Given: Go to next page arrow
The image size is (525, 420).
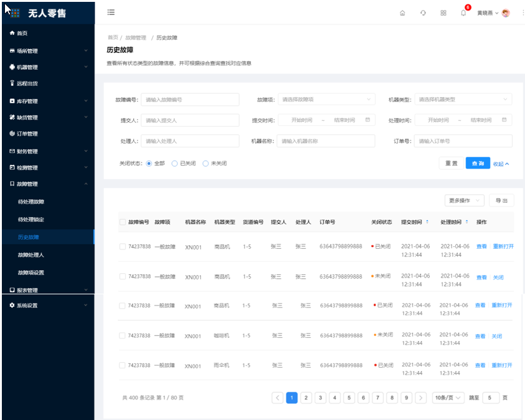Looking at the screenshot, I should 421,398.
